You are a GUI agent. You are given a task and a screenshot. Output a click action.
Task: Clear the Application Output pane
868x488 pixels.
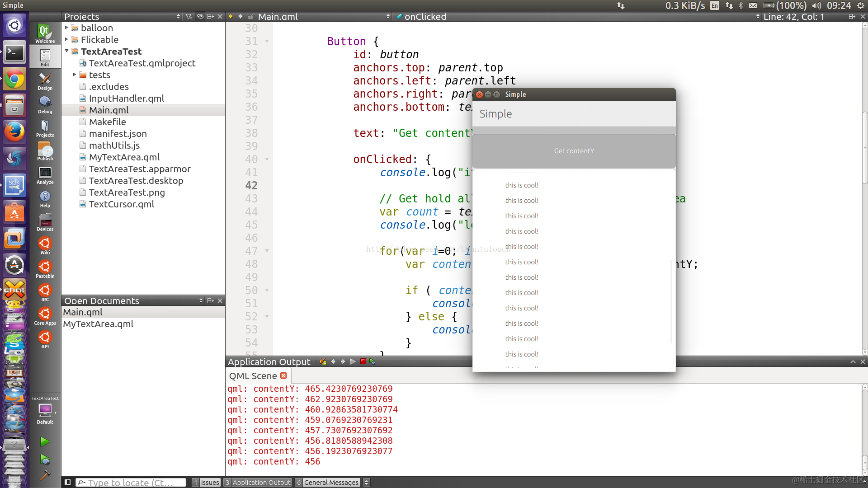(323, 361)
